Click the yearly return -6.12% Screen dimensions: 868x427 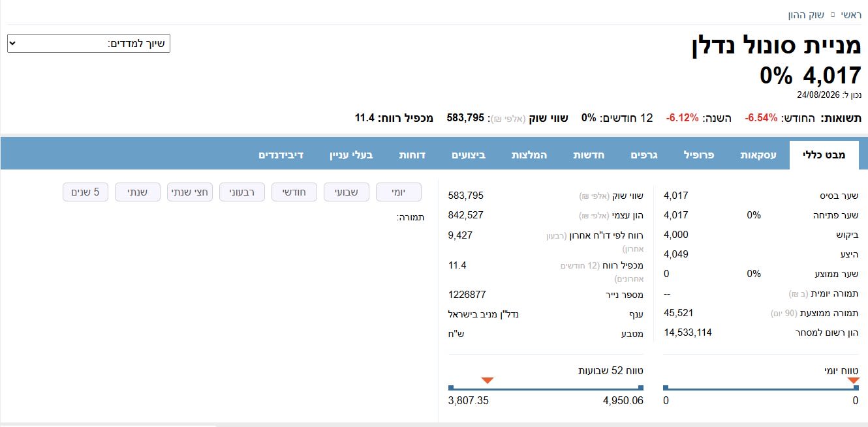click(682, 118)
